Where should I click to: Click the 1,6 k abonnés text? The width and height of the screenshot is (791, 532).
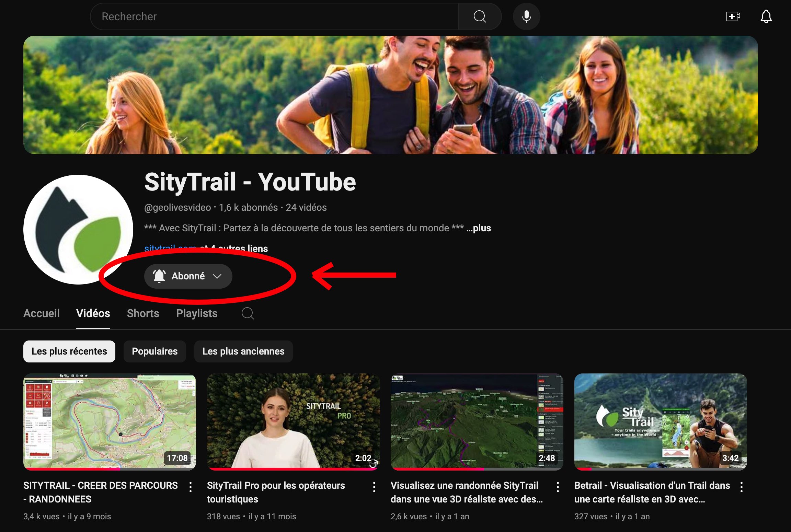coord(248,208)
